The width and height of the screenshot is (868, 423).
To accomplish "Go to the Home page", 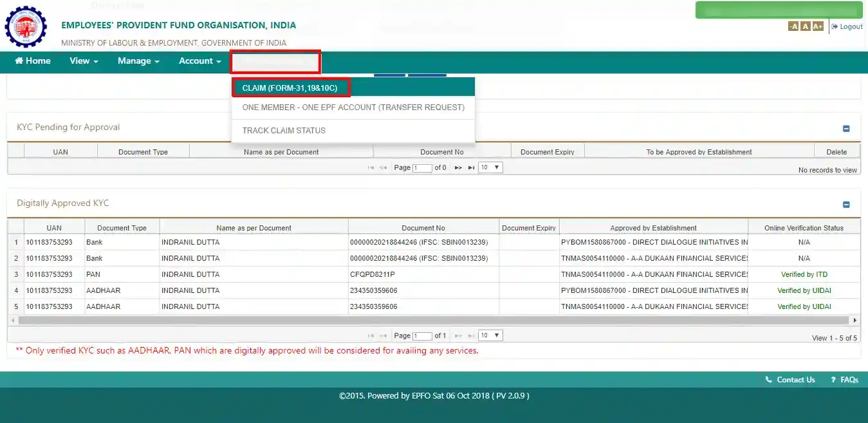I will pyautogui.click(x=33, y=61).
